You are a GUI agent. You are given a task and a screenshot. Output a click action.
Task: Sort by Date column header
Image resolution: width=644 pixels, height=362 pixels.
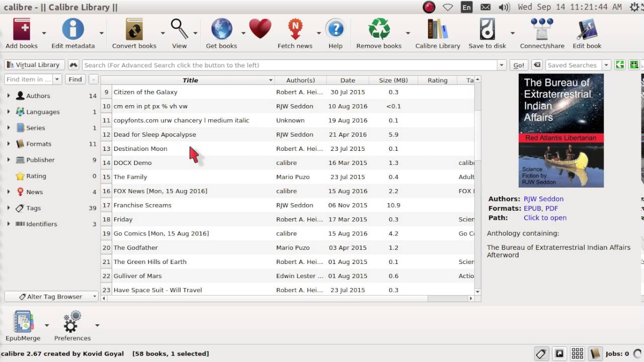(348, 80)
